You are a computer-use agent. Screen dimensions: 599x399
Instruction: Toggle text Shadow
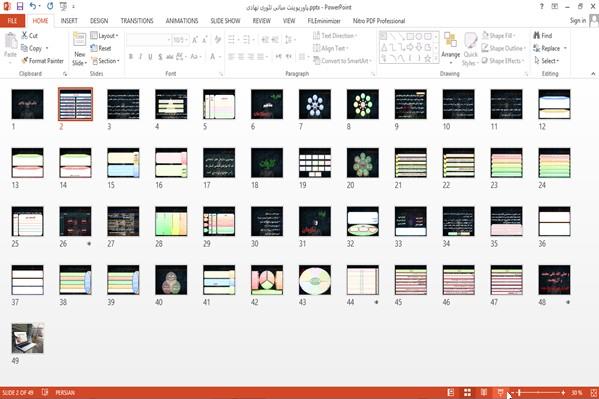pyautogui.click(x=160, y=57)
